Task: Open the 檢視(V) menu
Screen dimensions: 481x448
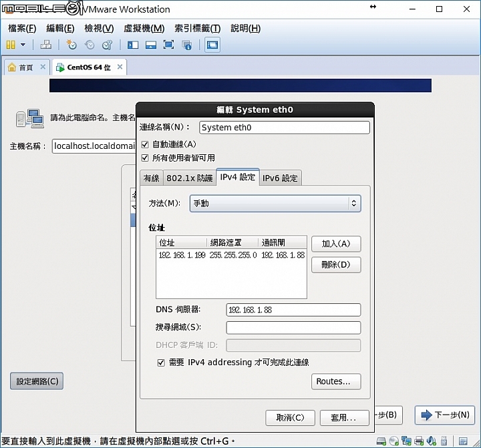Action: click(99, 29)
